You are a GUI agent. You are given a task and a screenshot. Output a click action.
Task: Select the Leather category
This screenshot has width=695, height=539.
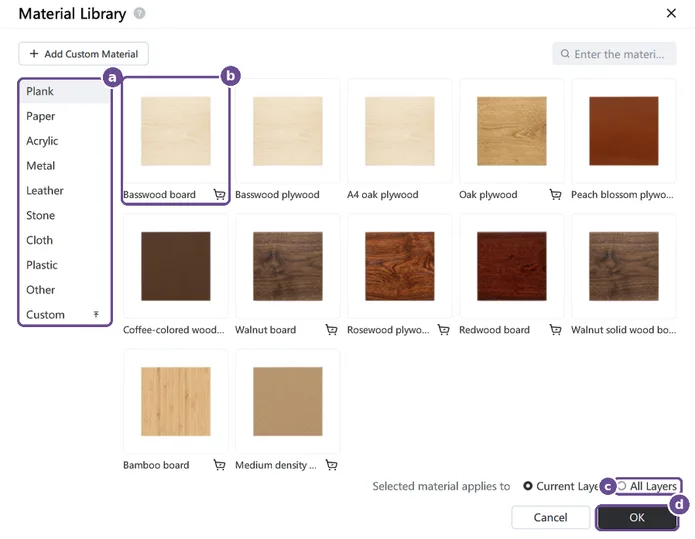(65, 191)
